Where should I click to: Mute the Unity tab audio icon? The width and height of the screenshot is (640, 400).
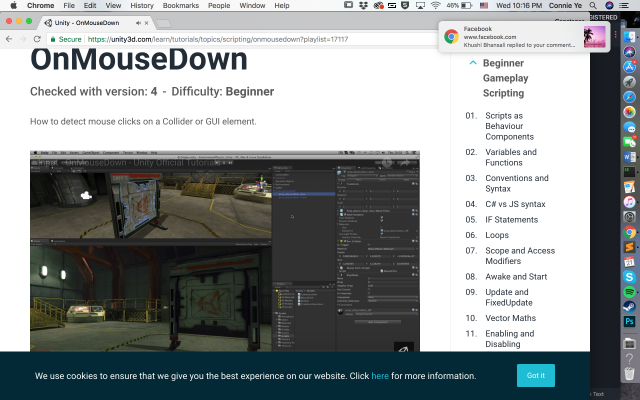click(138, 23)
